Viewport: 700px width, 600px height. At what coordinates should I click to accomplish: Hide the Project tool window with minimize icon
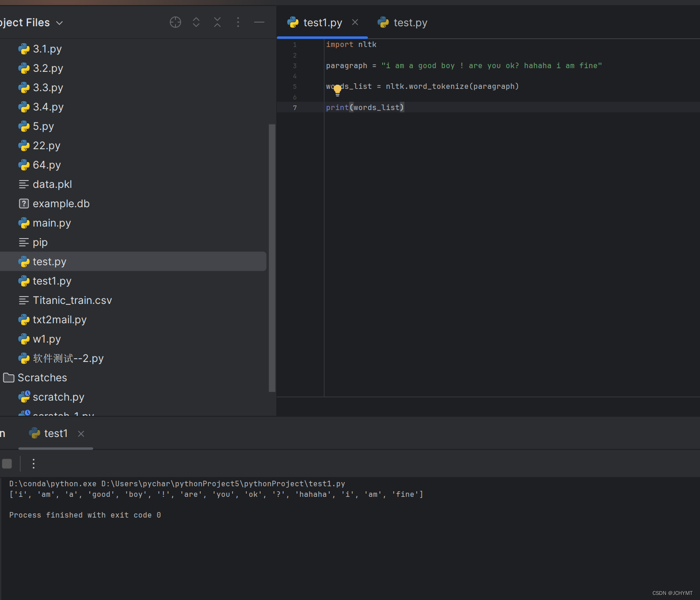(x=259, y=22)
